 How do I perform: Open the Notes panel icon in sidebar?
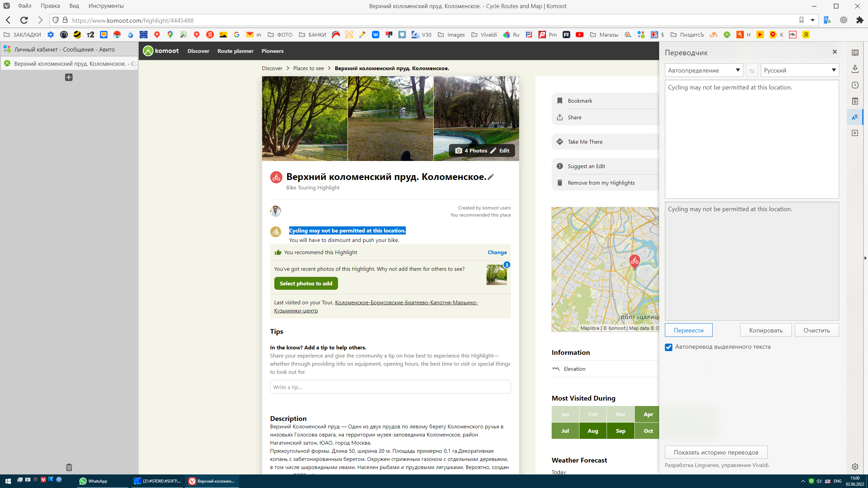tap(855, 101)
